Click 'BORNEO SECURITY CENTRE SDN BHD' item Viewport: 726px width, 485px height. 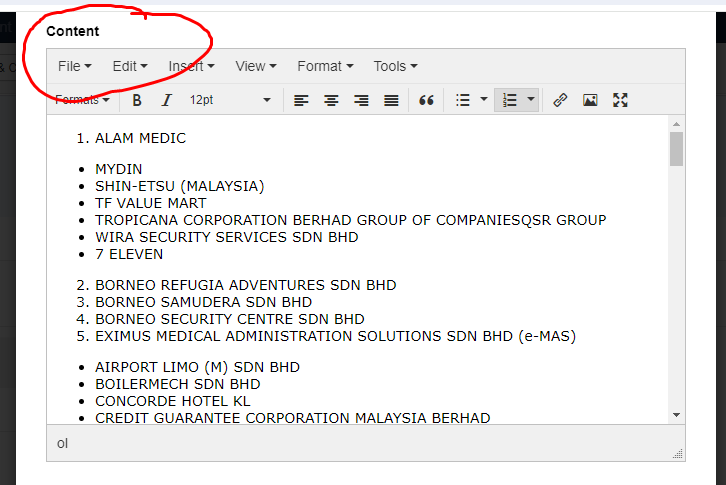[x=230, y=319]
